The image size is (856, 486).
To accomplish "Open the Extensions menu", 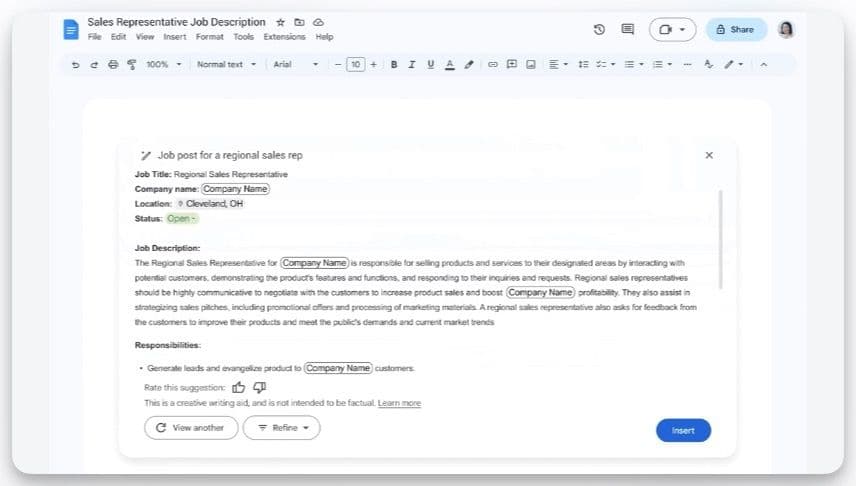I will pos(284,37).
